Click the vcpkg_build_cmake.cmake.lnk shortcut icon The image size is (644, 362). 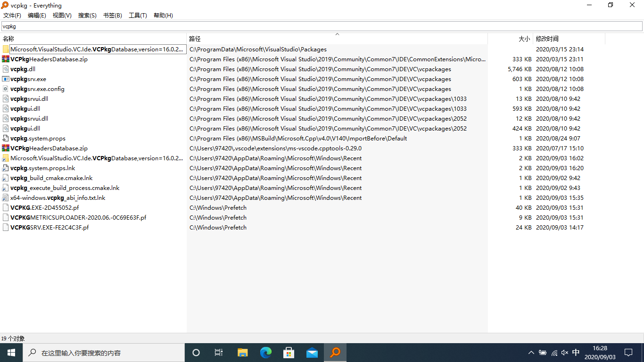pyautogui.click(x=6, y=178)
